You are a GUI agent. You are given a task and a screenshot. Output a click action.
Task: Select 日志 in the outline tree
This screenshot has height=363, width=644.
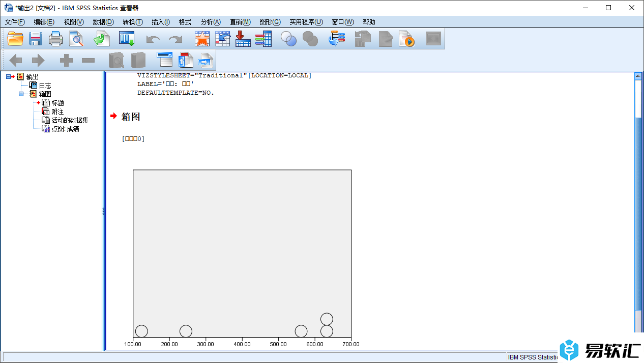click(45, 86)
